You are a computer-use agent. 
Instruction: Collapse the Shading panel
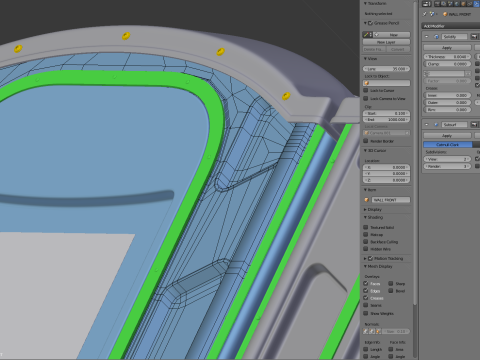click(365, 217)
